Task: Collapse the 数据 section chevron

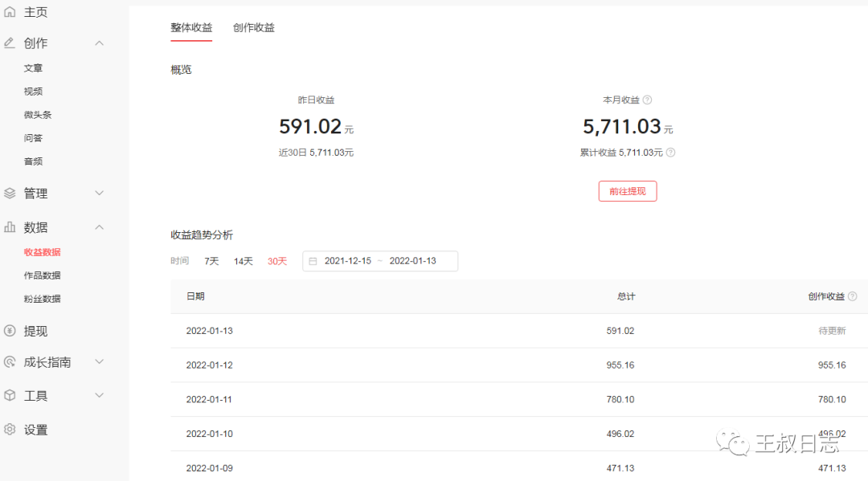Action: [99, 227]
